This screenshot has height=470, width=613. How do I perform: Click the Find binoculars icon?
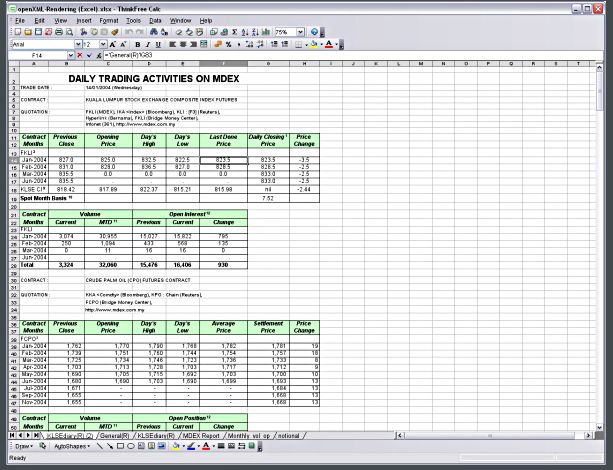point(154,32)
